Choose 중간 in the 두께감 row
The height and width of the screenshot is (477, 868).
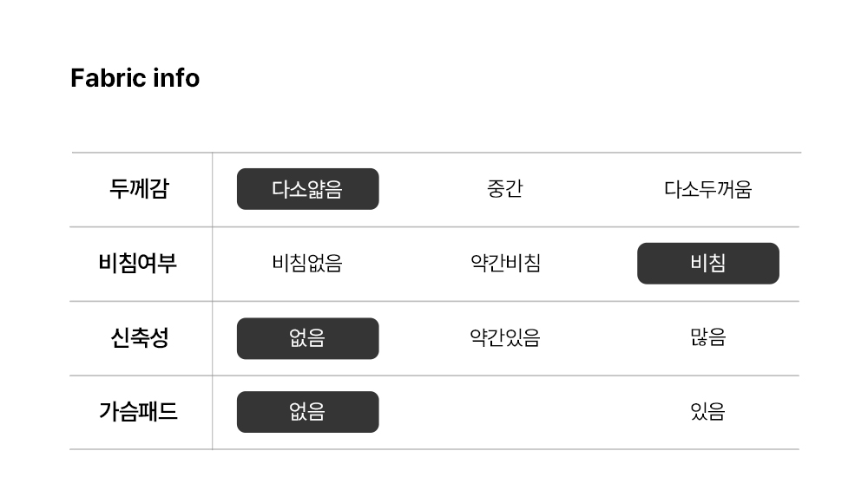click(x=504, y=189)
